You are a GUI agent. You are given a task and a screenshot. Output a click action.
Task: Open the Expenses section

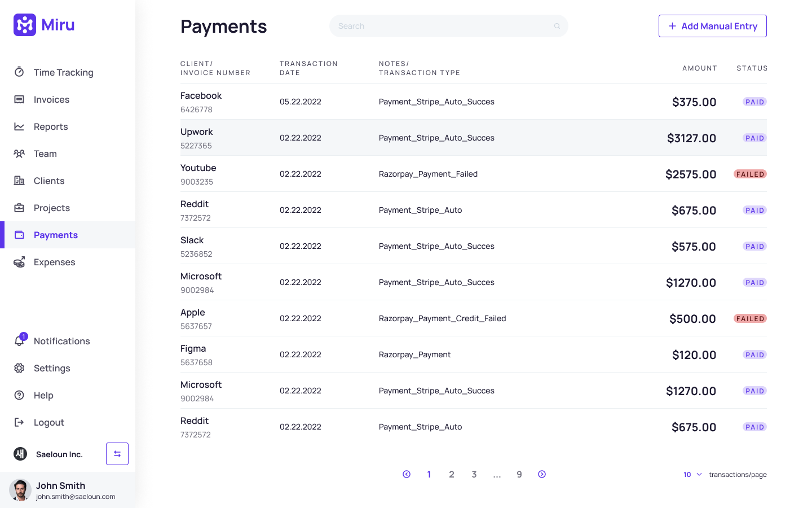[x=68, y=262]
